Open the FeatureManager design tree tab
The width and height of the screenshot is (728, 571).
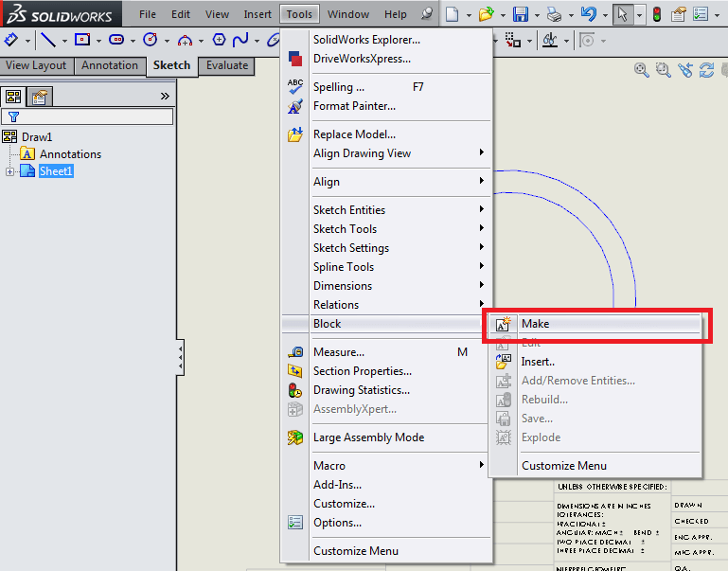13,97
